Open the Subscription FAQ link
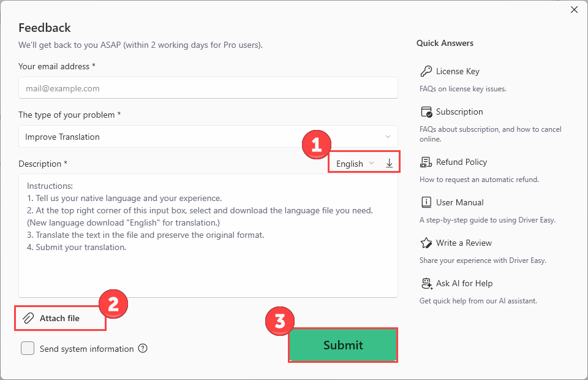 tap(459, 112)
